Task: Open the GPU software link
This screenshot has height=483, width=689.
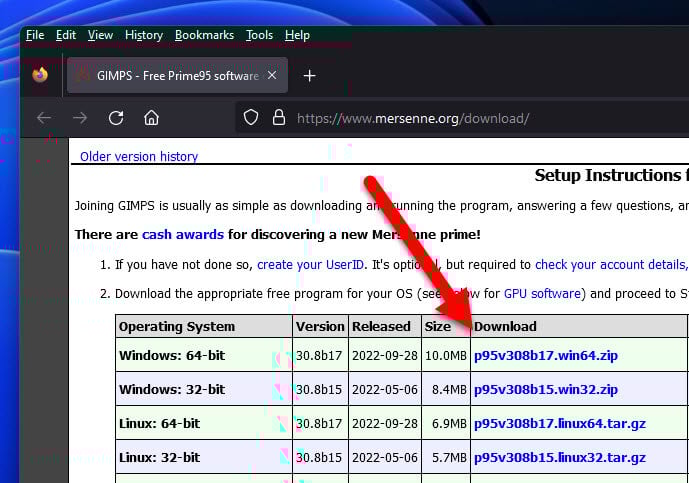Action: point(542,294)
